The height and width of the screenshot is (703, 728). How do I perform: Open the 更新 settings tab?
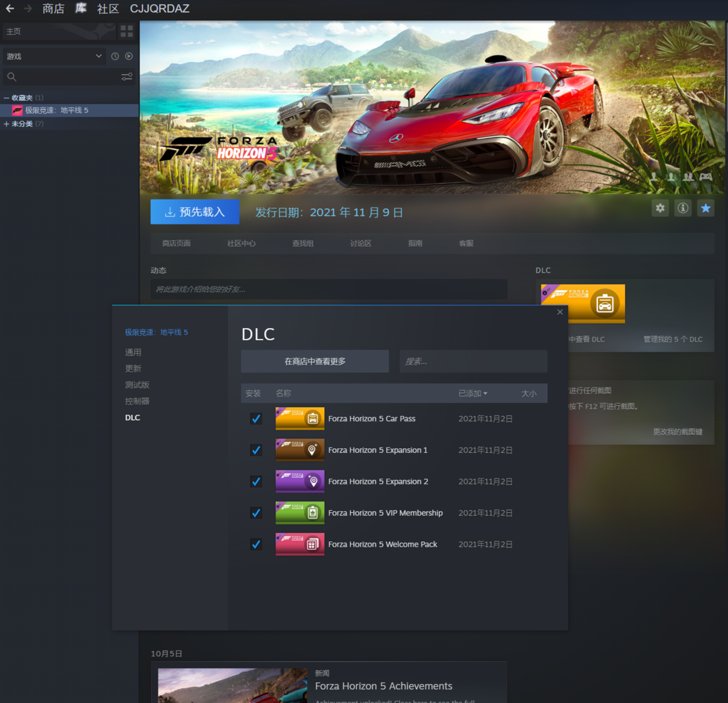coord(133,369)
